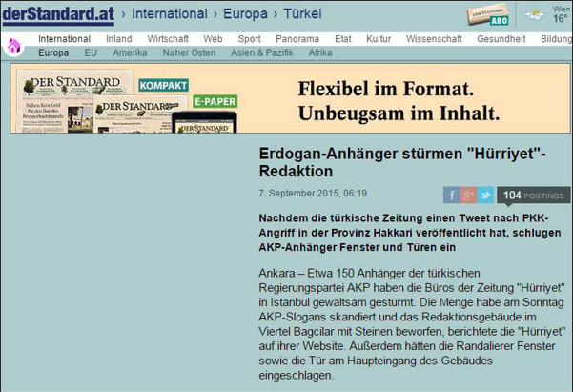Open the Sport section
This screenshot has width=573, height=392.
point(249,39)
